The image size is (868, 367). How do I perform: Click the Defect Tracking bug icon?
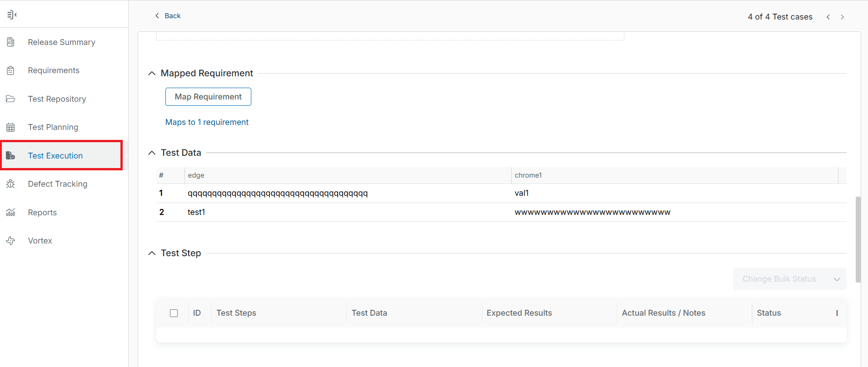tap(11, 184)
